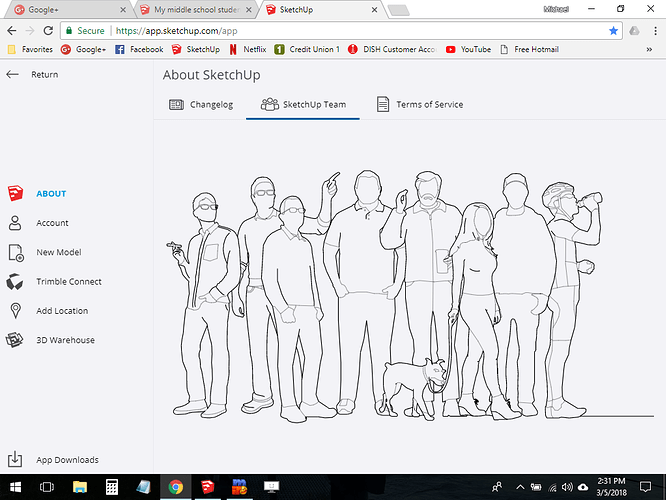Click the volume speaker tray icon
666x500 pixels.
567,487
